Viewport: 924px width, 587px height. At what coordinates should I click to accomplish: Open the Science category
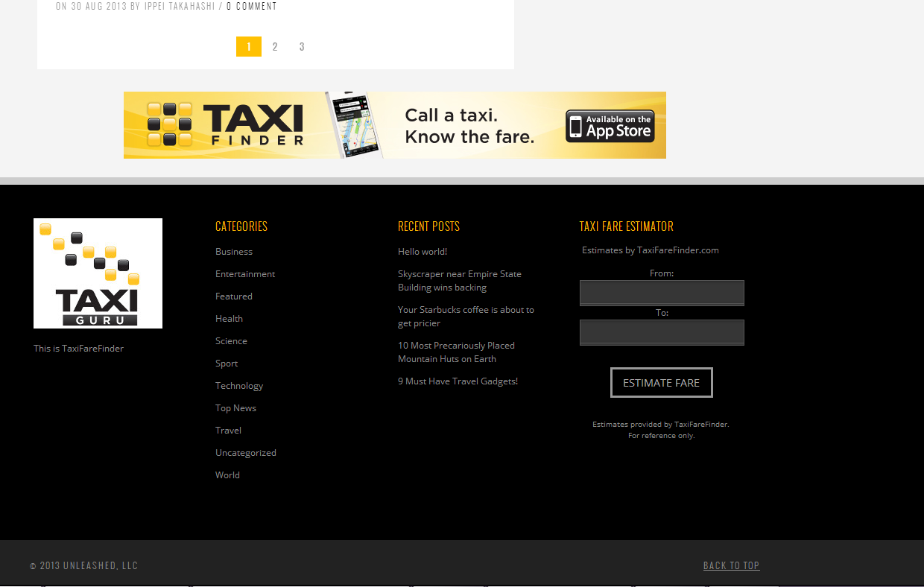pos(231,341)
